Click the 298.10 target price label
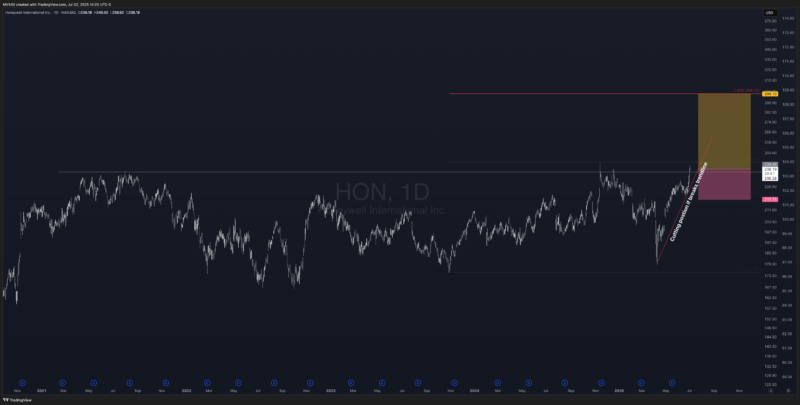 point(771,94)
